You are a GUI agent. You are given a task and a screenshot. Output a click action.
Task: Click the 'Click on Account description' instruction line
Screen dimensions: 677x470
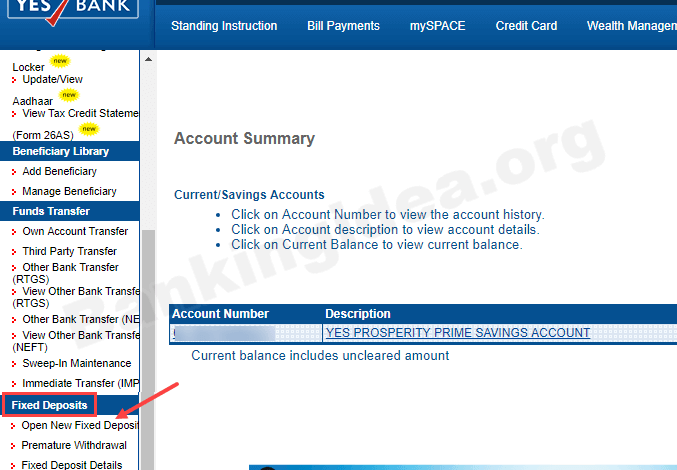click(385, 230)
